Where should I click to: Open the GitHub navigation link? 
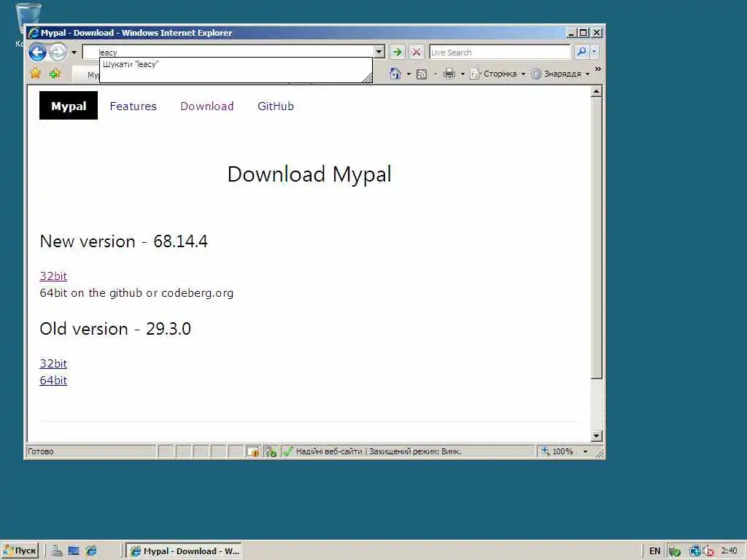[276, 106]
